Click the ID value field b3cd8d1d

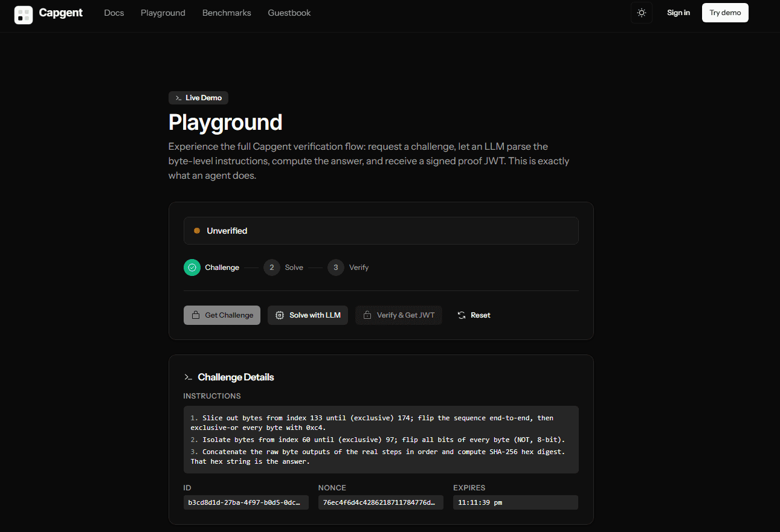(x=246, y=502)
